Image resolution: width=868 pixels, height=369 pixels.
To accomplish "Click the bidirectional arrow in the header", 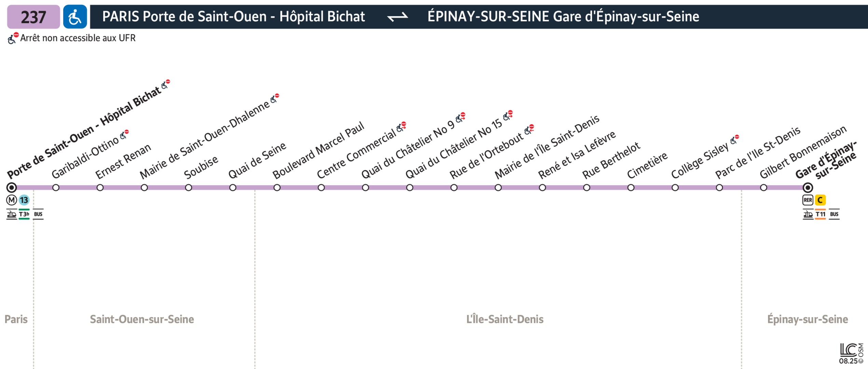I will (x=398, y=17).
